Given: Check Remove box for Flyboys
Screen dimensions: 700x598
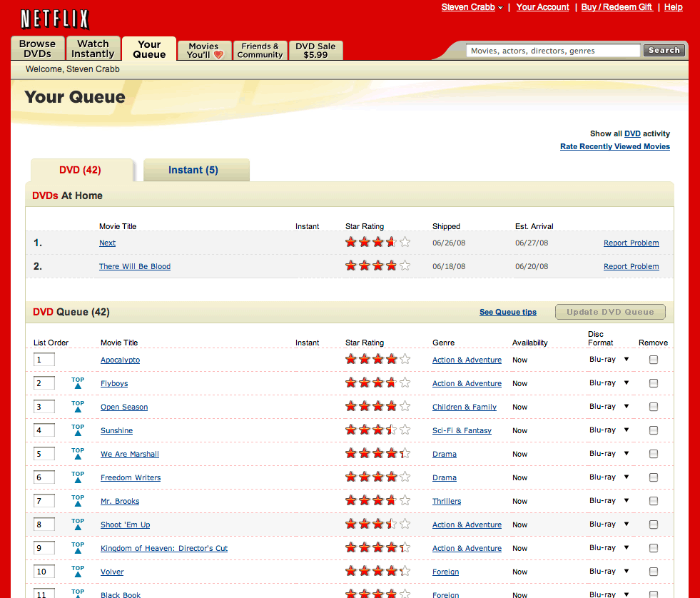Looking at the screenshot, I should tap(654, 383).
